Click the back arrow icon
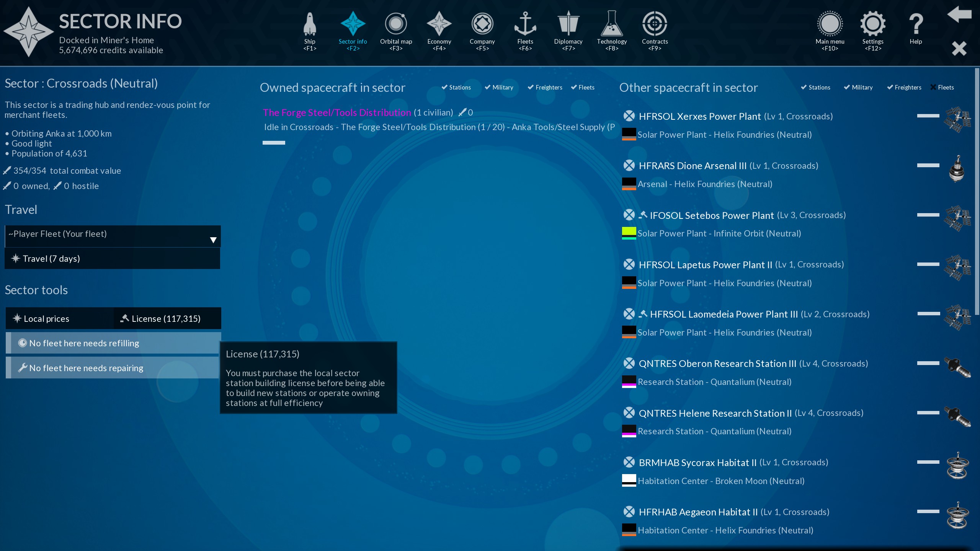Viewport: 980px width, 551px height. [959, 15]
